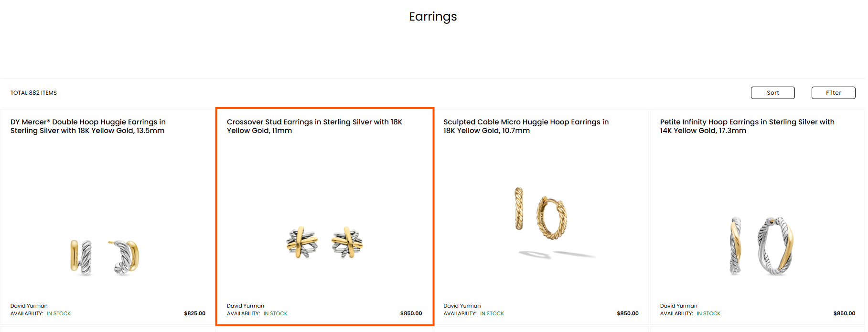868x332 pixels.
Task: View the DY Mercer huggie earrings image
Action: tap(105, 257)
